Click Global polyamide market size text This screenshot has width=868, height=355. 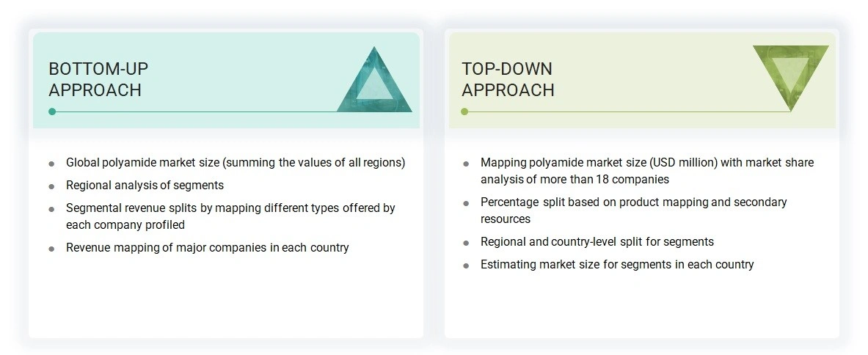coord(235,162)
